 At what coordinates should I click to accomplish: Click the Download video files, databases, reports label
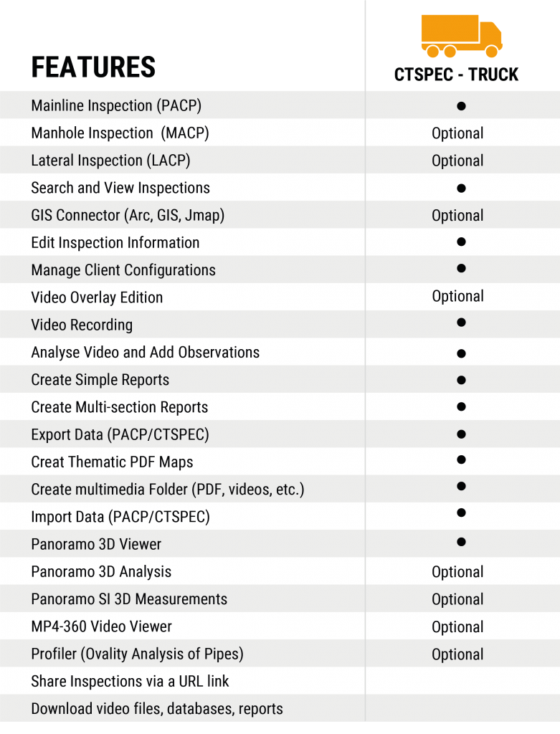tap(157, 709)
